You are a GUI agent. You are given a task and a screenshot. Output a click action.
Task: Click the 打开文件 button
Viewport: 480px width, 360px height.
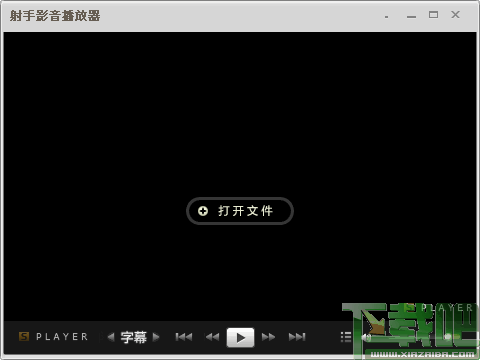(240, 211)
